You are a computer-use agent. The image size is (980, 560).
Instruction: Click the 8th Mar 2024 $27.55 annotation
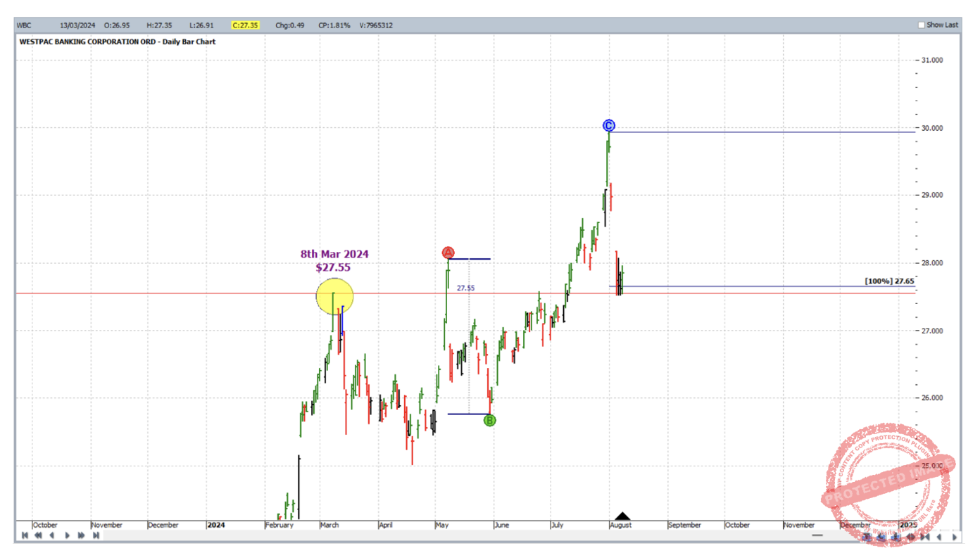[x=334, y=260]
